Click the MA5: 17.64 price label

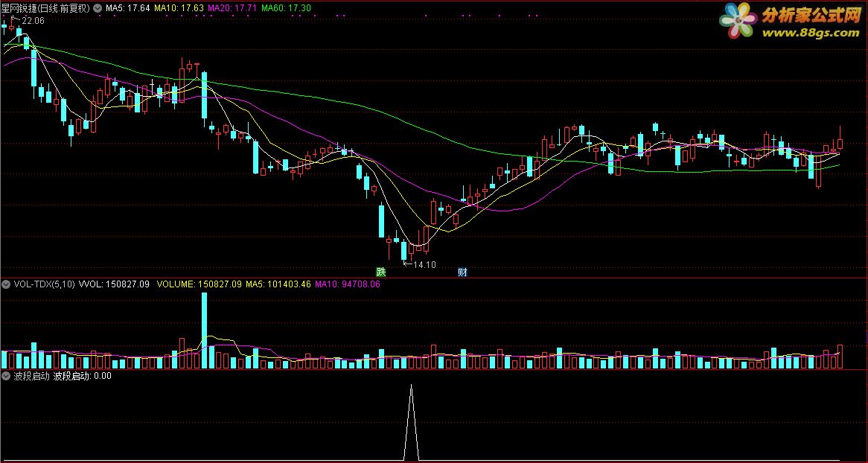[x=128, y=8]
